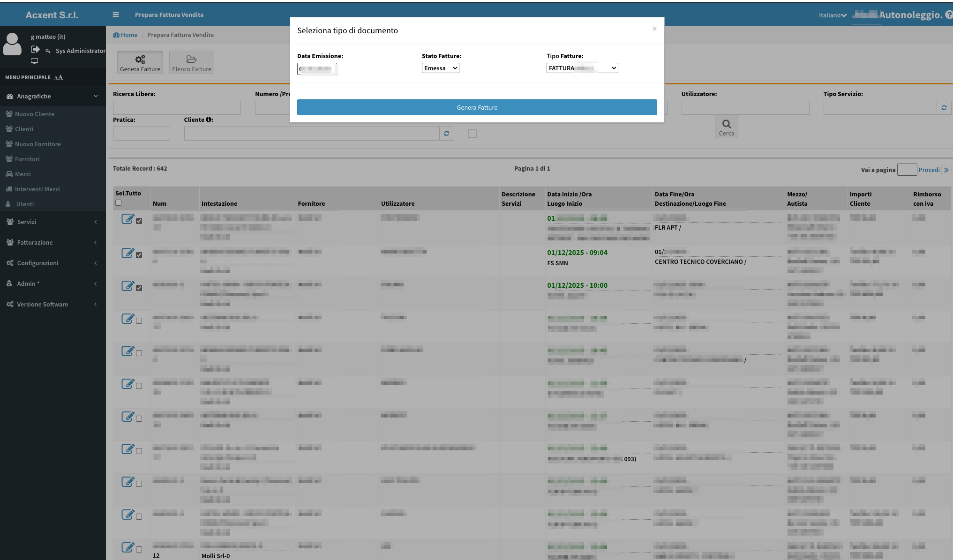The height and width of the screenshot is (560, 953).
Task: Open the Italiano language dropdown
Action: tap(832, 15)
